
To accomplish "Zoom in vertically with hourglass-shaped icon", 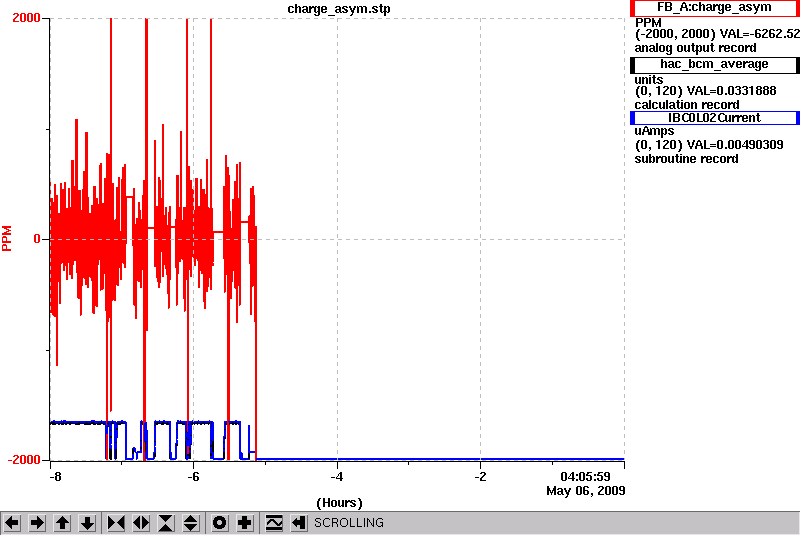I will pos(166,523).
